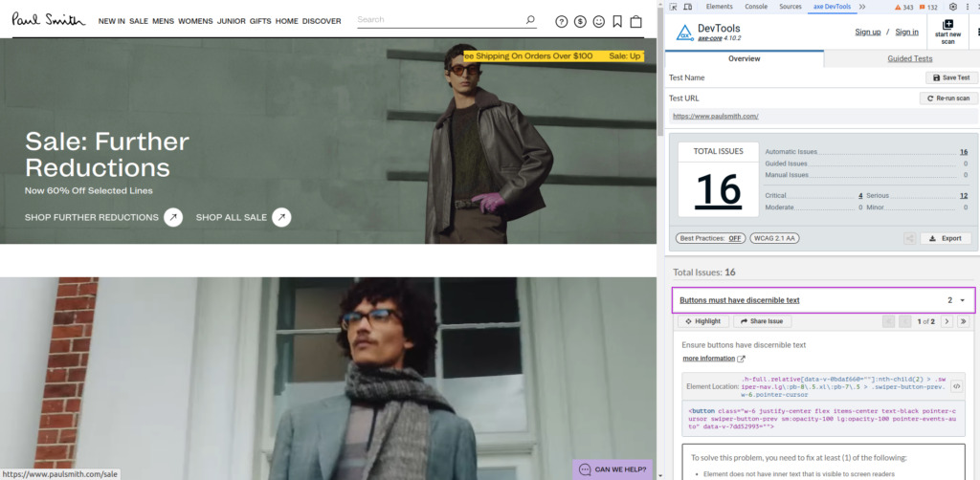Click the Re-run scan button

tap(948, 98)
